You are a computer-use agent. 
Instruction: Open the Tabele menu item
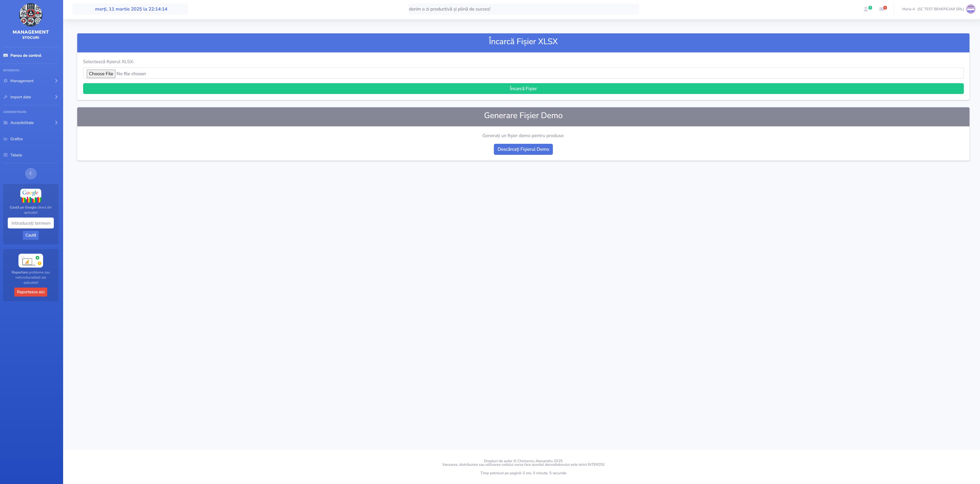pyautogui.click(x=16, y=155)
